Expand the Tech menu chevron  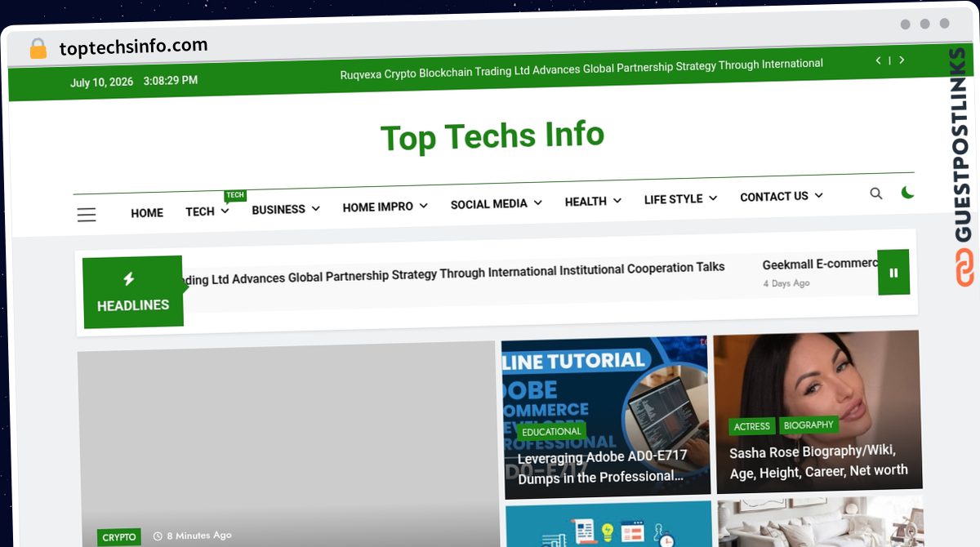click(x=225, y=211)
